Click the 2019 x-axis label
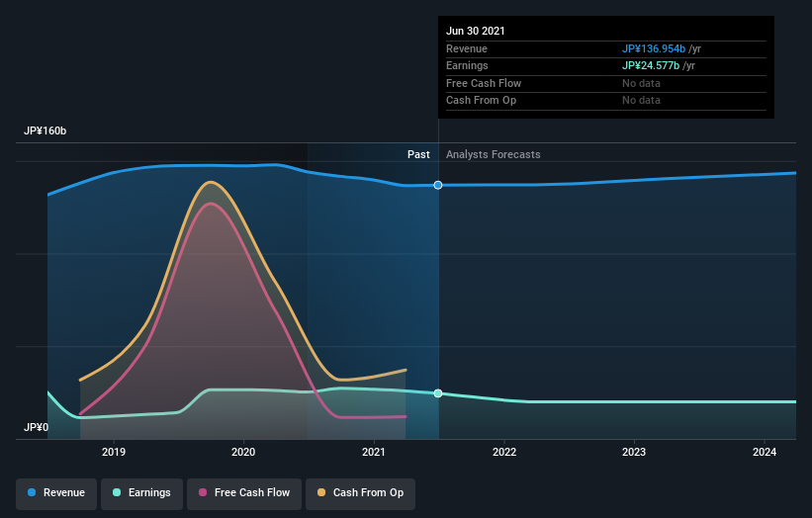The image size is (812, 518). tap(114, 453)
